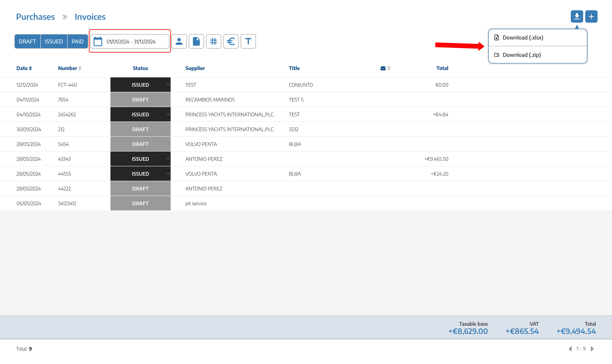This screenshot has width=612, height=364.
Task: Open status dropdown for invoice 43343
Action: 140,159
